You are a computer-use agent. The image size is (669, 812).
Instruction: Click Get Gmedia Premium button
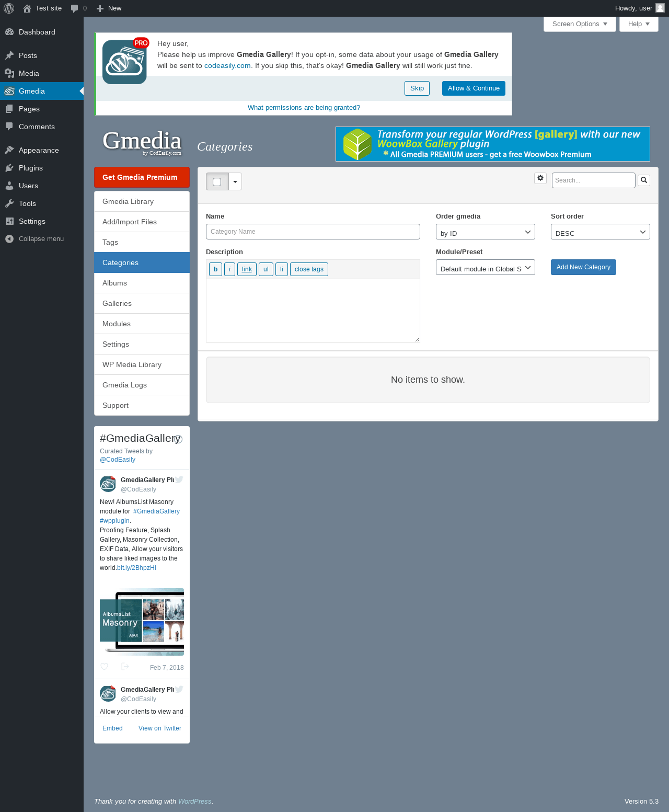click(142, 177)
